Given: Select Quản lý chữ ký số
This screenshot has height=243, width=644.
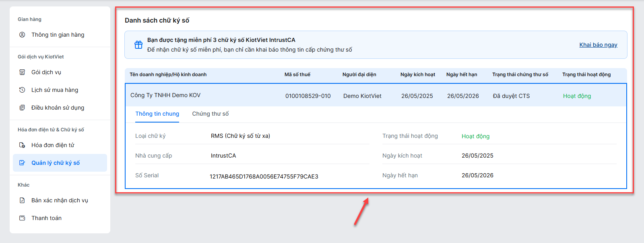Looking at the screenshot, I should [60, 163].
